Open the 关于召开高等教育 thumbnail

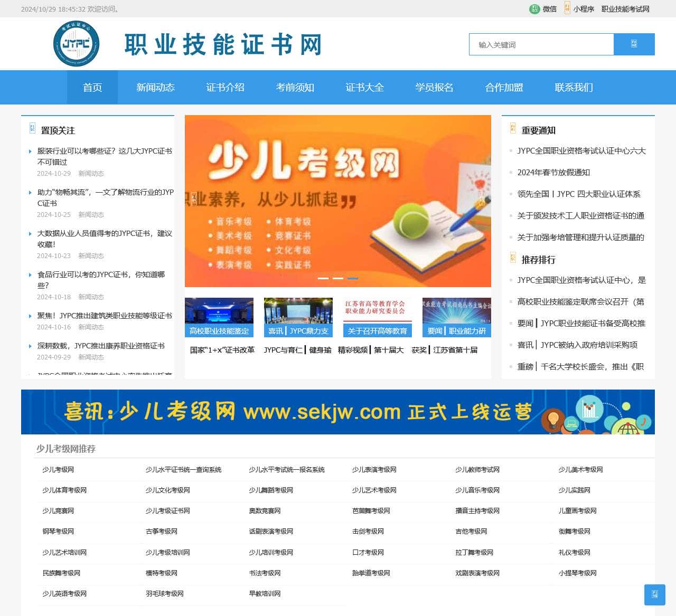(x=378, y=317)
